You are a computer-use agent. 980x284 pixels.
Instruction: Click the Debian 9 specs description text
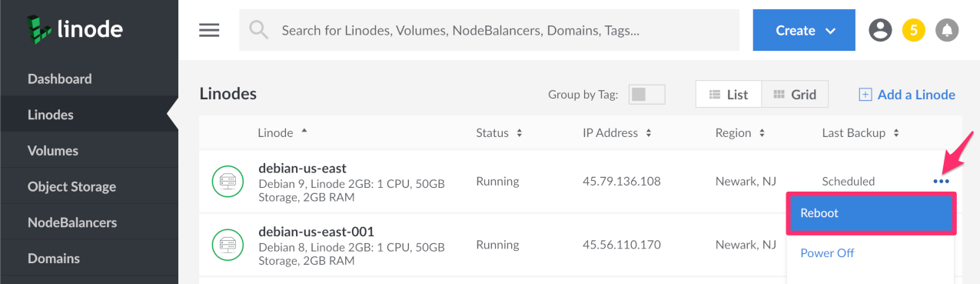[351, 191]
